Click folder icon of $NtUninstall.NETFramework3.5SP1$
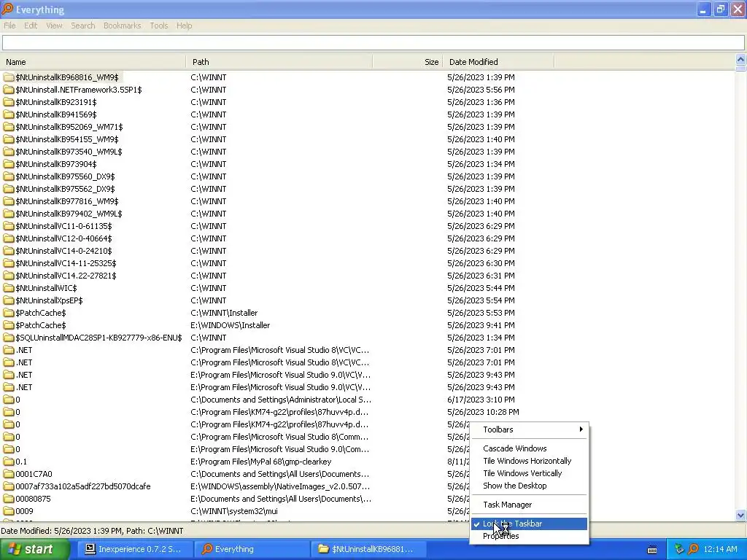747x560 pixels. pyautogui.click(x=9, y=90)
